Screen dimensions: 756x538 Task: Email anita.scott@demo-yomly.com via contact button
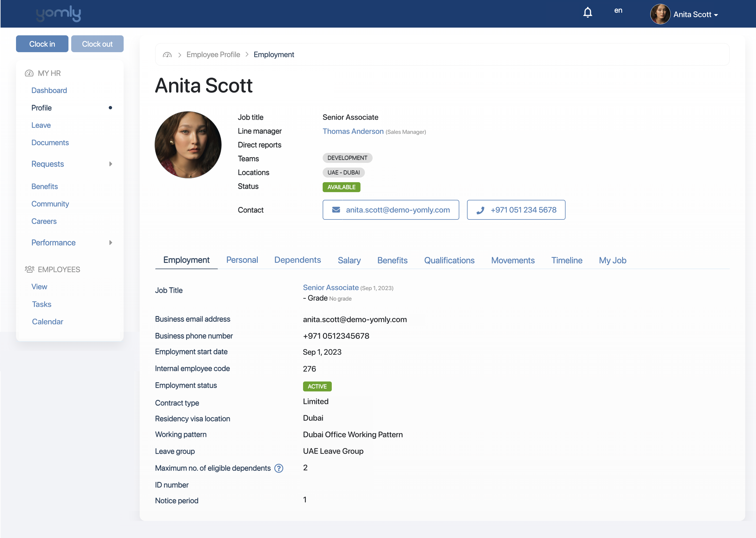(391, 210)
